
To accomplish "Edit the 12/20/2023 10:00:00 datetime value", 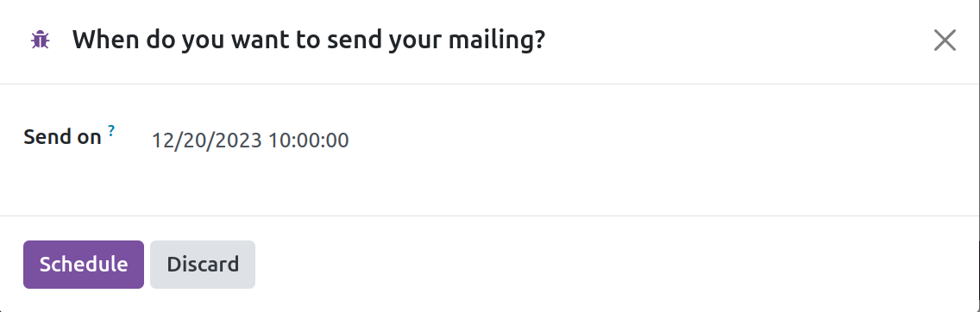I will coord(250,140).
